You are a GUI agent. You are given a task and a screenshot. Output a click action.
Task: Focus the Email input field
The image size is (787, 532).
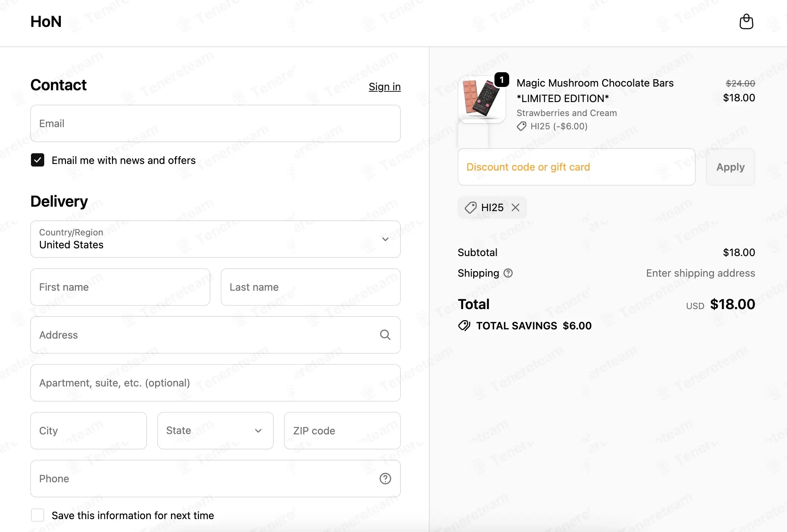click(216, 123)
